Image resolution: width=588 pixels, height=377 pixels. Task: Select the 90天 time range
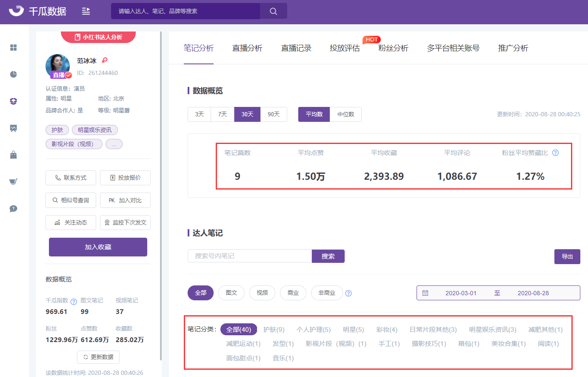274,114
